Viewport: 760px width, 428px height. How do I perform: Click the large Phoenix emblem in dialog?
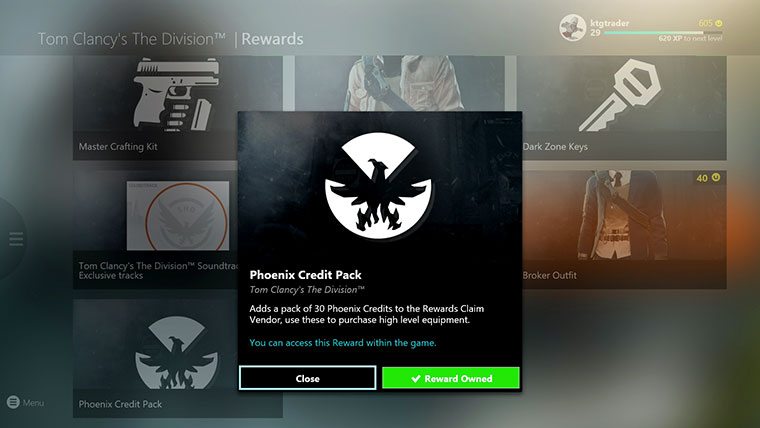point(379,186)
